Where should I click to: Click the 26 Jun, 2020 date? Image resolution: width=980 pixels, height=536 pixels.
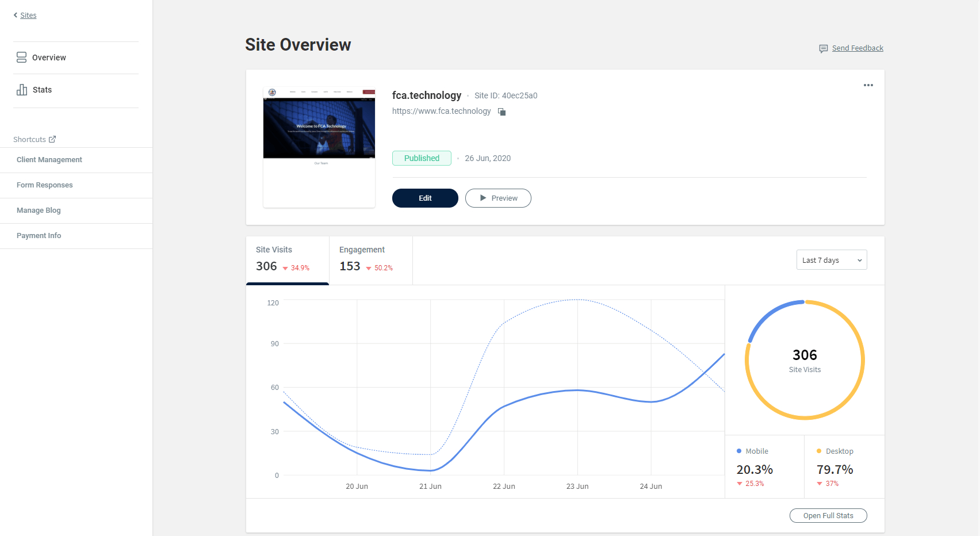coord(488,158)
